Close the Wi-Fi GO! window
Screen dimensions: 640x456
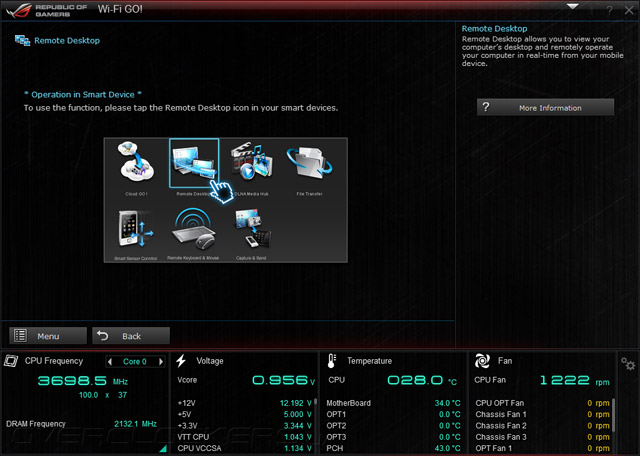629,11
